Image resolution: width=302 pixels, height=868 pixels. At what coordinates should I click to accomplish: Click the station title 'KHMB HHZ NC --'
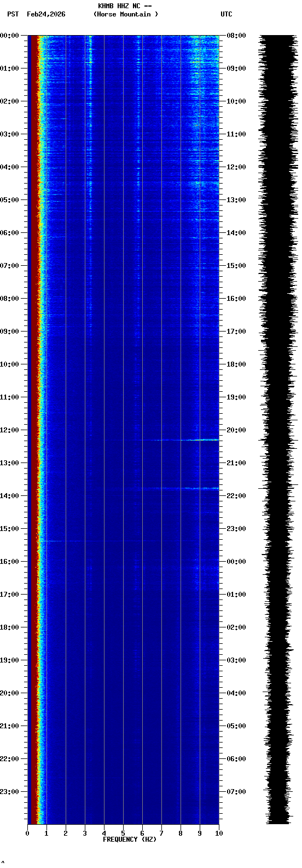[125, 6]
